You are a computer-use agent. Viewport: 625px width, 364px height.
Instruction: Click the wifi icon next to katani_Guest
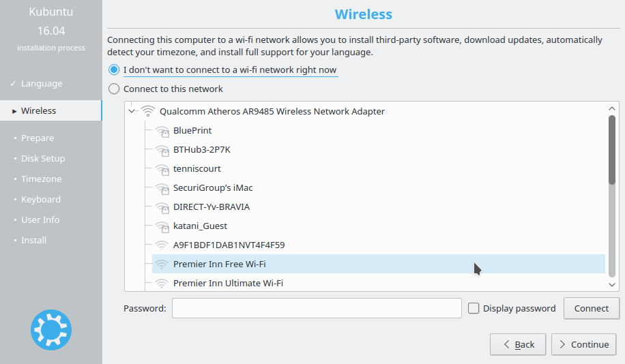pos(162,226)
